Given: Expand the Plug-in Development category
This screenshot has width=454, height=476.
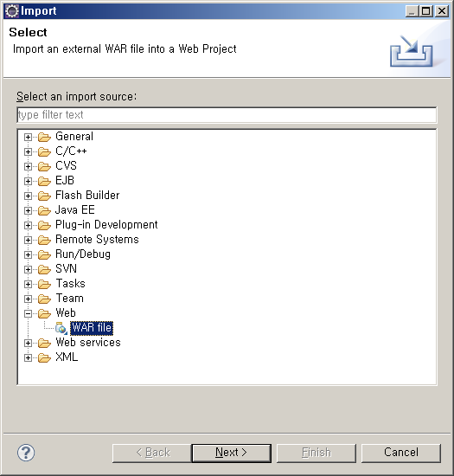Looking at the screenshot, I should click(28, 225).
